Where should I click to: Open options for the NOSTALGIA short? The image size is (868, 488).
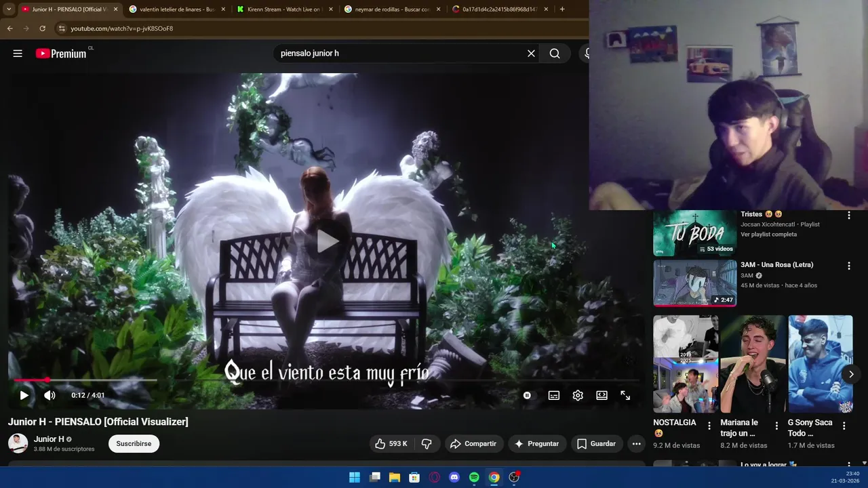(x=709, y=426)
